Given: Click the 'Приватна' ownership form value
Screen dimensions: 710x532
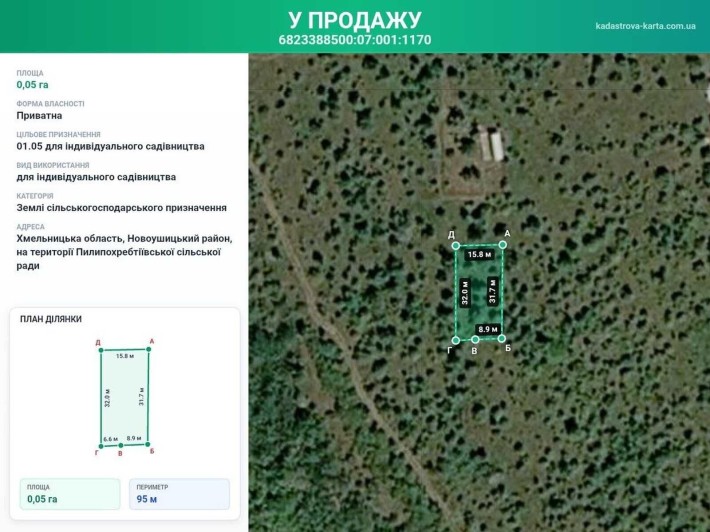Looking at the screenshot, I should click(x=39, y=115).
